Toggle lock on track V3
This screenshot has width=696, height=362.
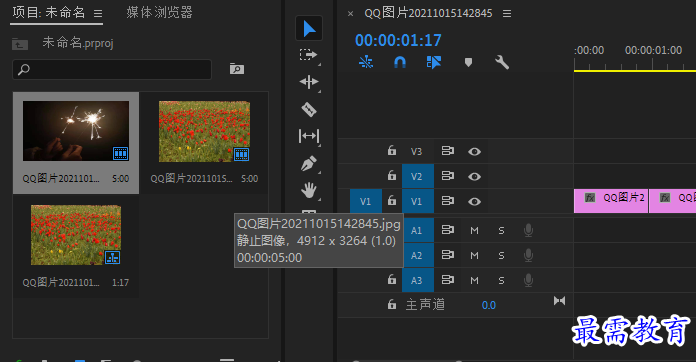pos(392,151)
